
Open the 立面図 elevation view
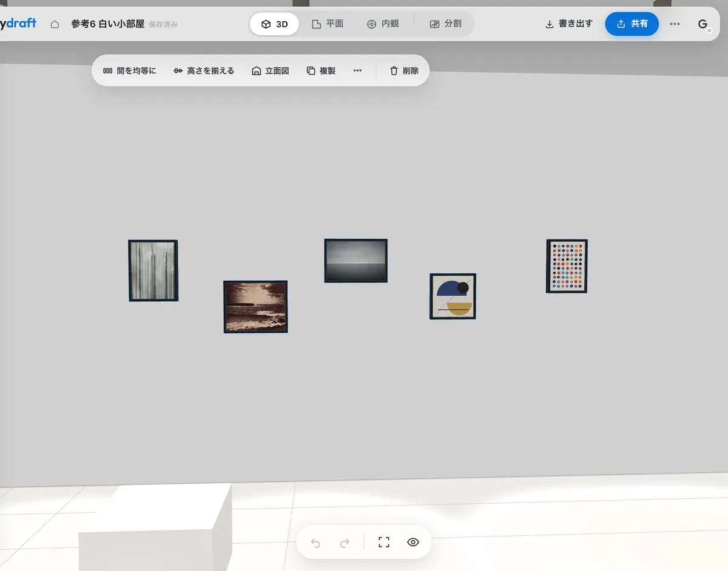271,71
